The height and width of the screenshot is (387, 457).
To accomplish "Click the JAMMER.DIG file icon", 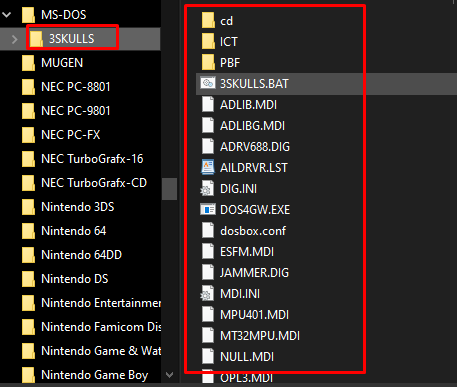I will point(208,272).
